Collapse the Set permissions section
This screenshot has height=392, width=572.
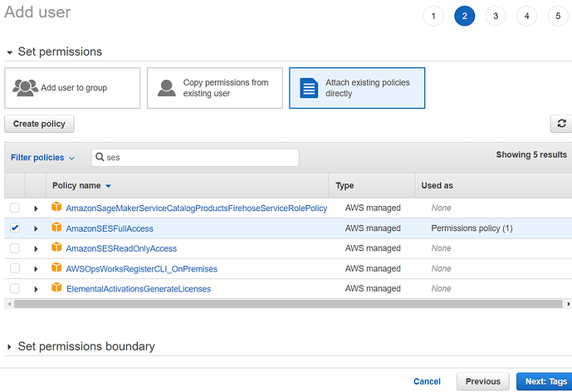pyautogui.click(x=10, y=52)
